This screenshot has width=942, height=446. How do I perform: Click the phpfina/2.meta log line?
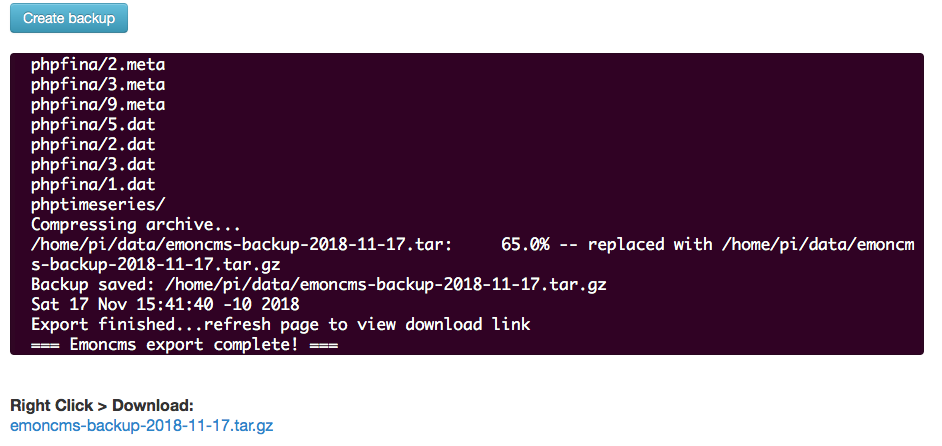click(98, 64)
